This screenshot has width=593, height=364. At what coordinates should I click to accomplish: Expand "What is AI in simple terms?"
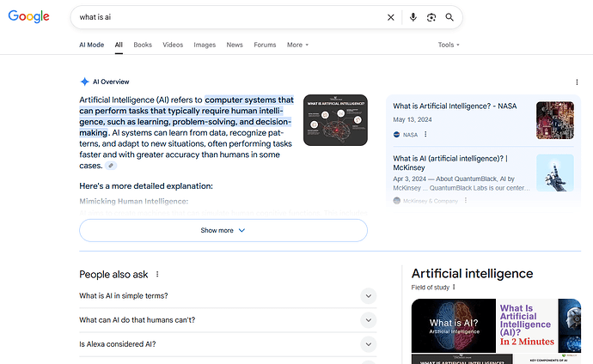pos(368,296)
